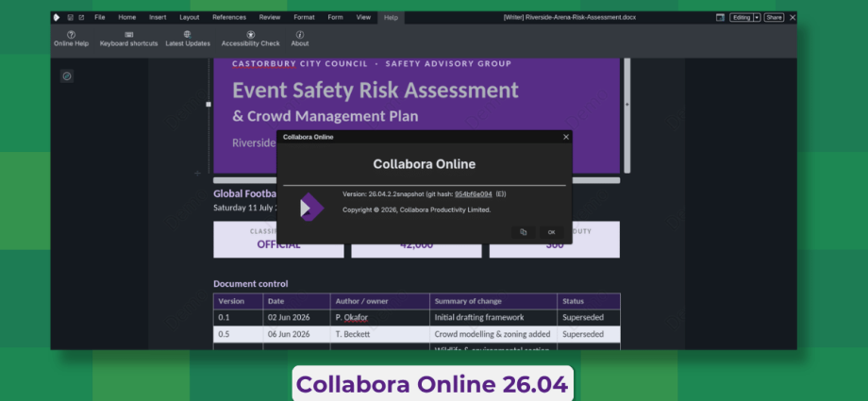868x401 pixels.
Task: Switch to the View tab
Action: (363, 18)
